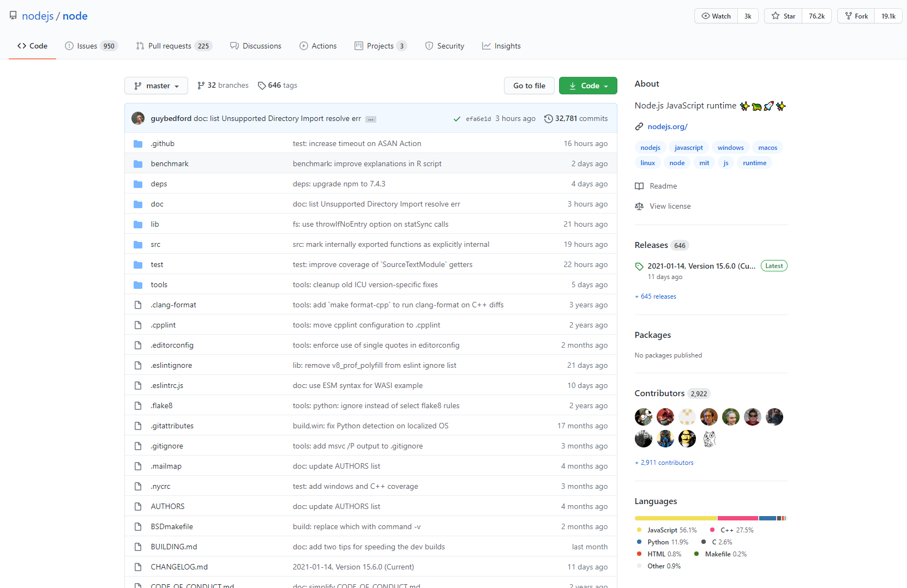Click the history clock icon beside commits
The width and height of the screenshot is (907, 588).
tap(549, 119)
